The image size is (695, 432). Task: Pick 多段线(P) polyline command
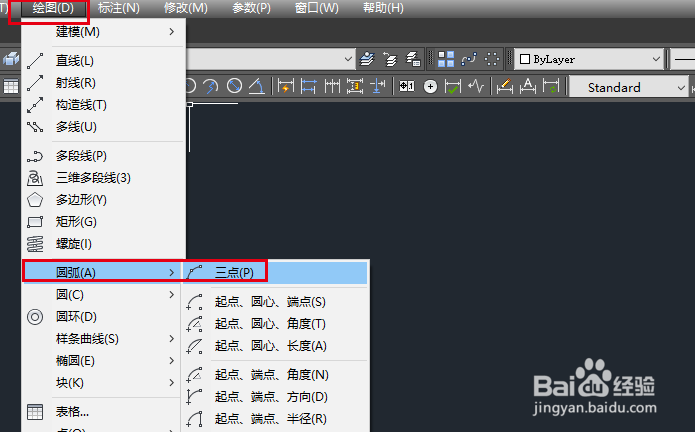[x=103, y=156]
